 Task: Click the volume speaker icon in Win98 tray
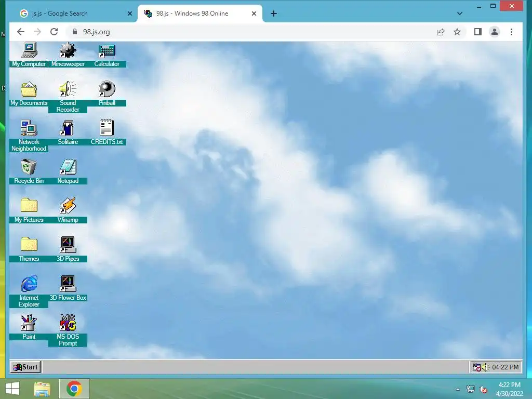click(485, 367)
